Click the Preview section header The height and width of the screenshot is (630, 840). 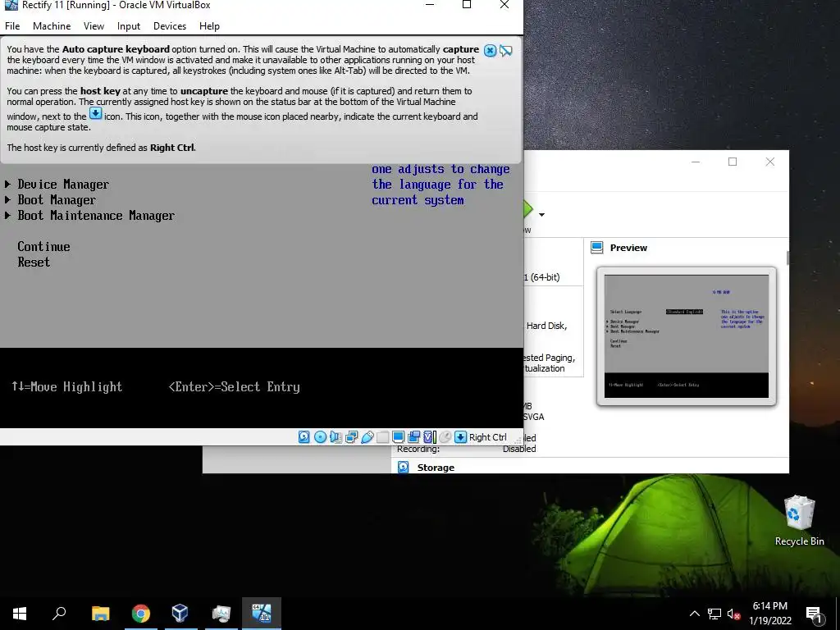click(628, 248)
